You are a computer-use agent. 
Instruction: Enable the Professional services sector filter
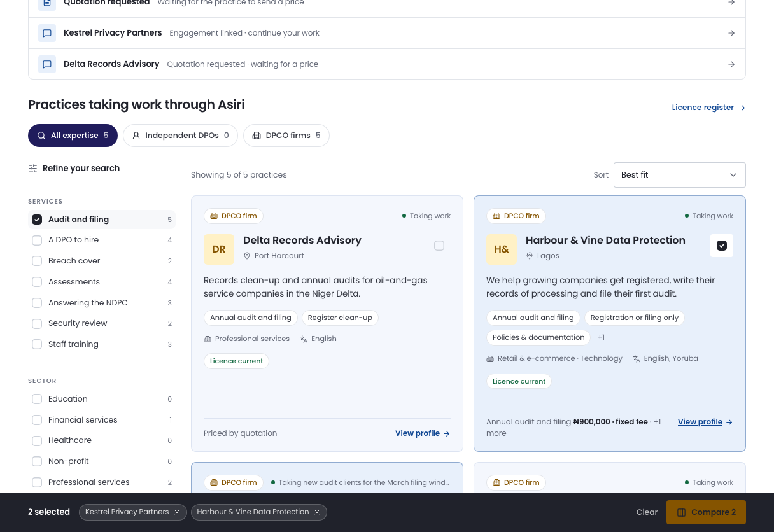[37, 482]
